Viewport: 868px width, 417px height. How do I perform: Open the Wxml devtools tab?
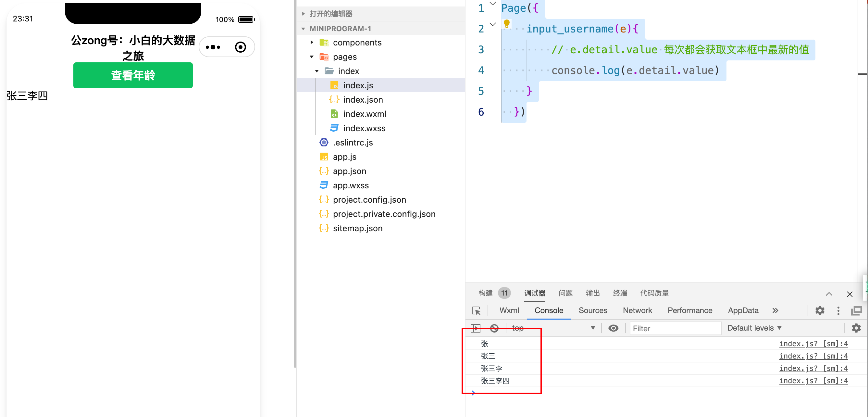(x=509, y=310)
